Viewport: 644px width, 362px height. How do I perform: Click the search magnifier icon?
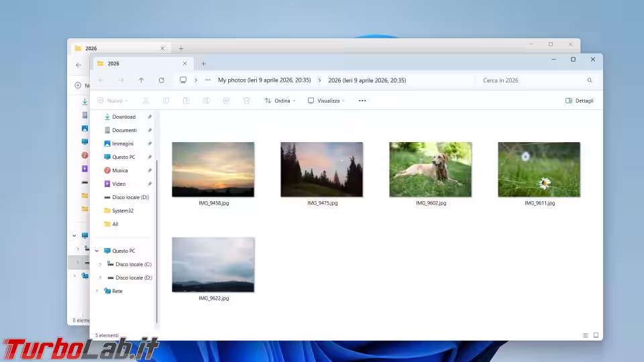tap(590, 80)
